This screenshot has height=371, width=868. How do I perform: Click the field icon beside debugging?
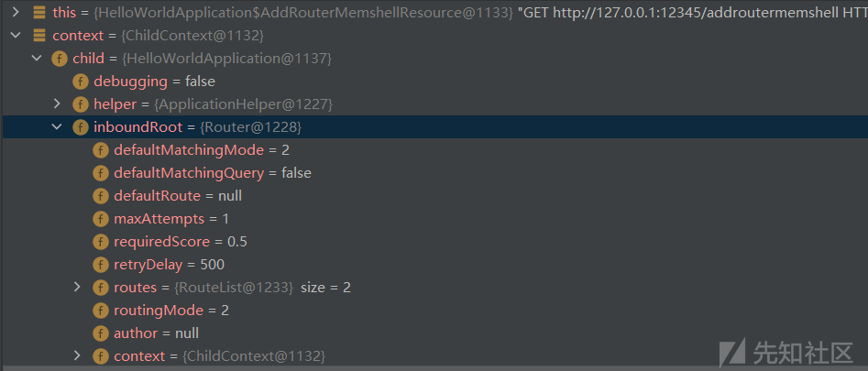point(81,82)
